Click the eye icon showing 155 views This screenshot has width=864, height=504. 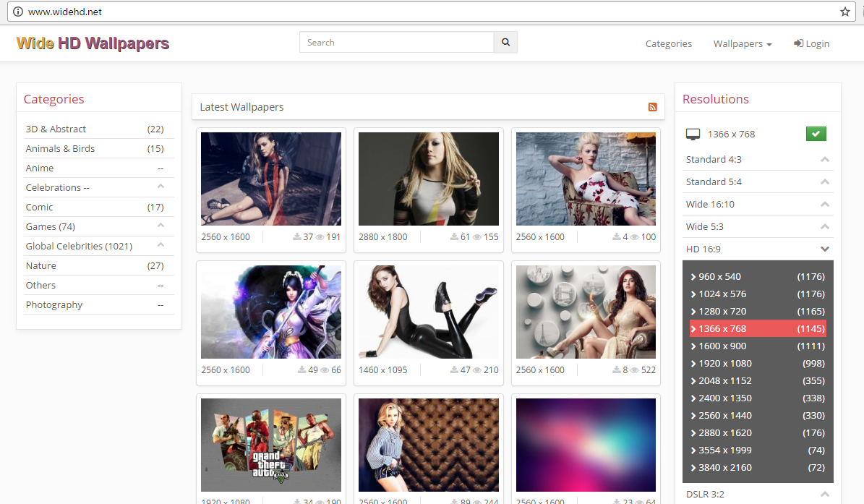[x=478, y=236]
